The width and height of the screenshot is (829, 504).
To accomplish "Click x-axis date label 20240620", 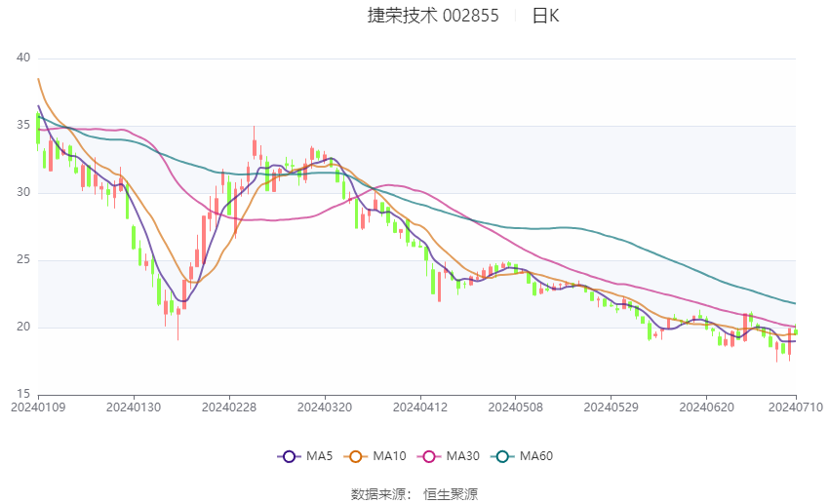I will (707, 407).
